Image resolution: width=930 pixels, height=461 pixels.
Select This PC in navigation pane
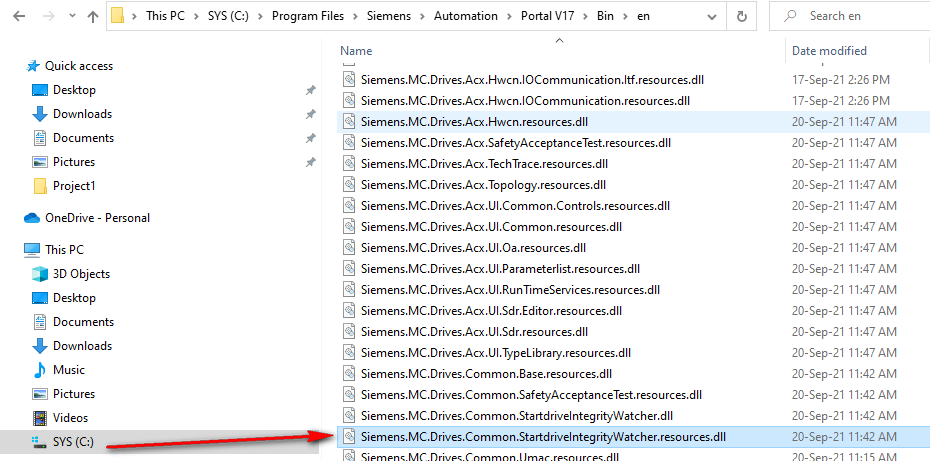pyautogui.click(x=64, y=250)
